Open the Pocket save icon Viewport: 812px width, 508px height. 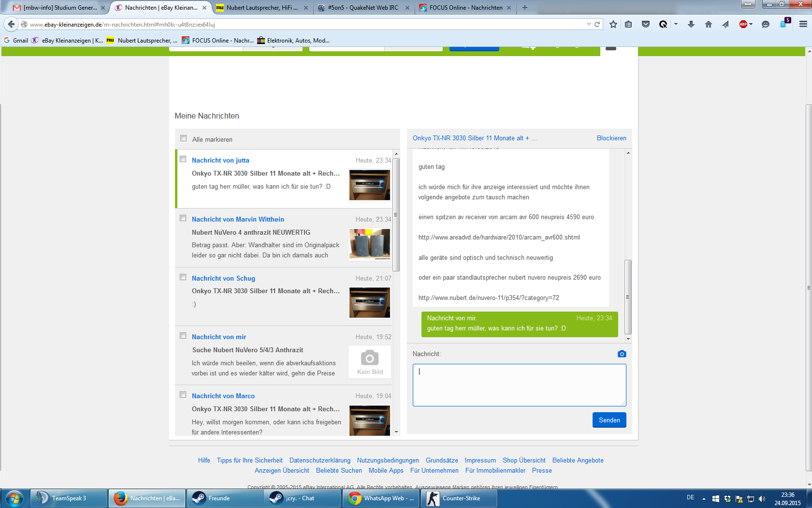pos(645,24)
